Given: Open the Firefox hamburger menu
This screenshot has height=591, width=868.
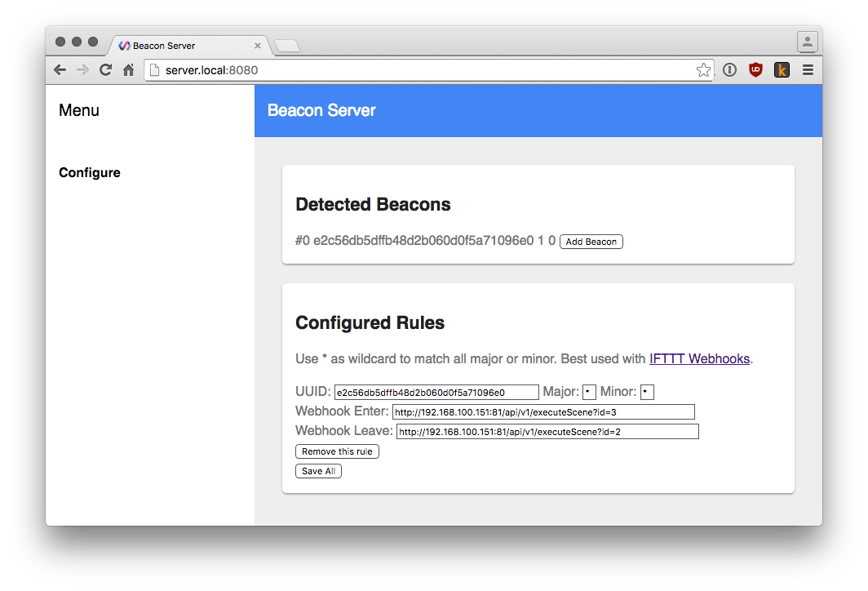Looking at the screenshot, I should (808, 69).
